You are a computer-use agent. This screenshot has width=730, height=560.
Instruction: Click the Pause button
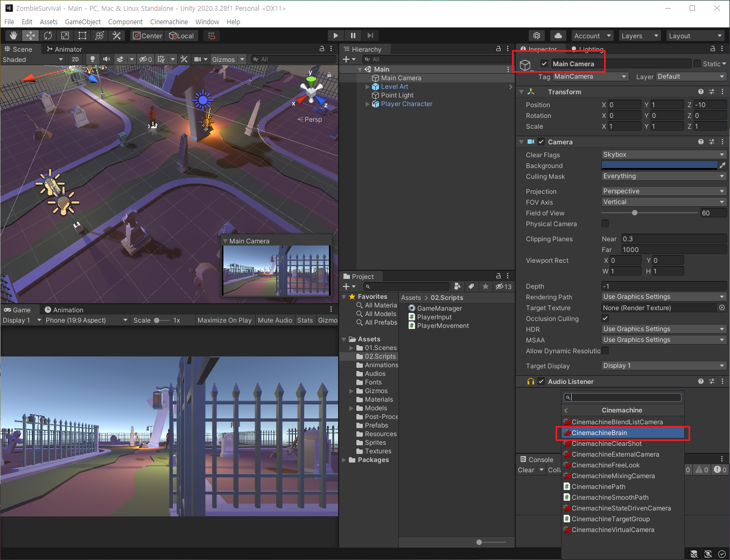coord(353,36)
